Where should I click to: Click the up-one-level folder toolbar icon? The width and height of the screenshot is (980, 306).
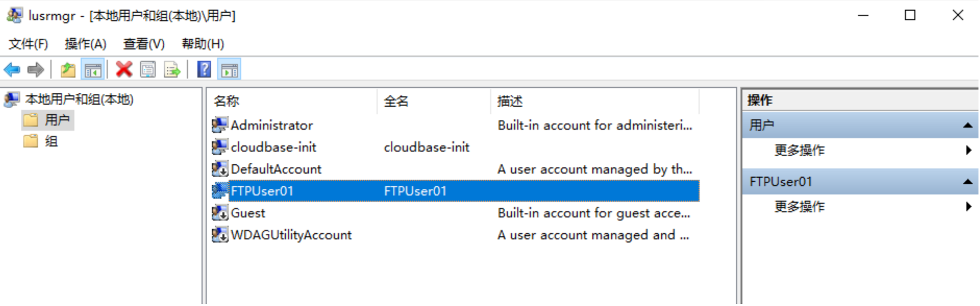pyautogui.click(x=68, y=70)
